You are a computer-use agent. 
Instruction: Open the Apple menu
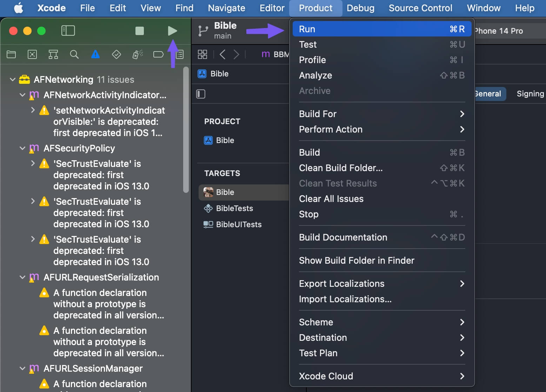[x=18, y=8]
